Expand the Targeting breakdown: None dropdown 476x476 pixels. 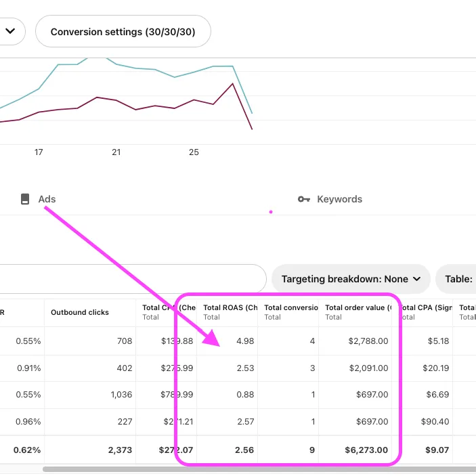coord(351,279)
